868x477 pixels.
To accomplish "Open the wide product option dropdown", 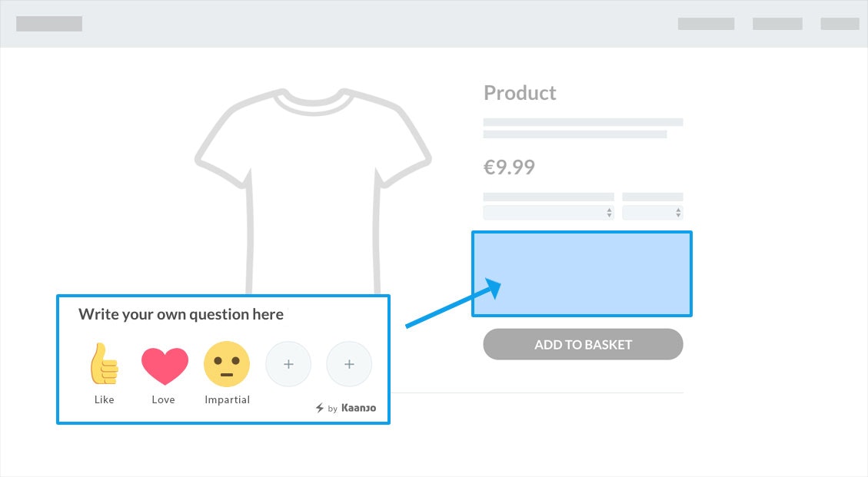I will pos(548,213).
